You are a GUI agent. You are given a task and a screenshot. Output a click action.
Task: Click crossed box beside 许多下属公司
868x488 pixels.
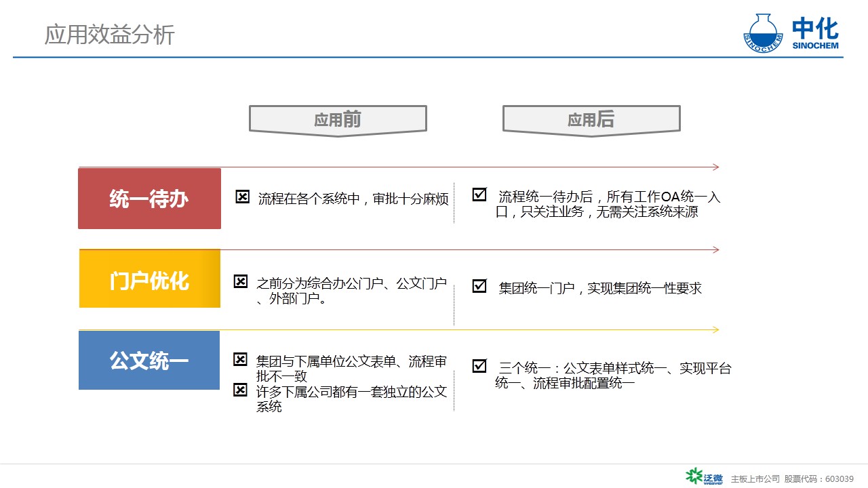[241, 390]
